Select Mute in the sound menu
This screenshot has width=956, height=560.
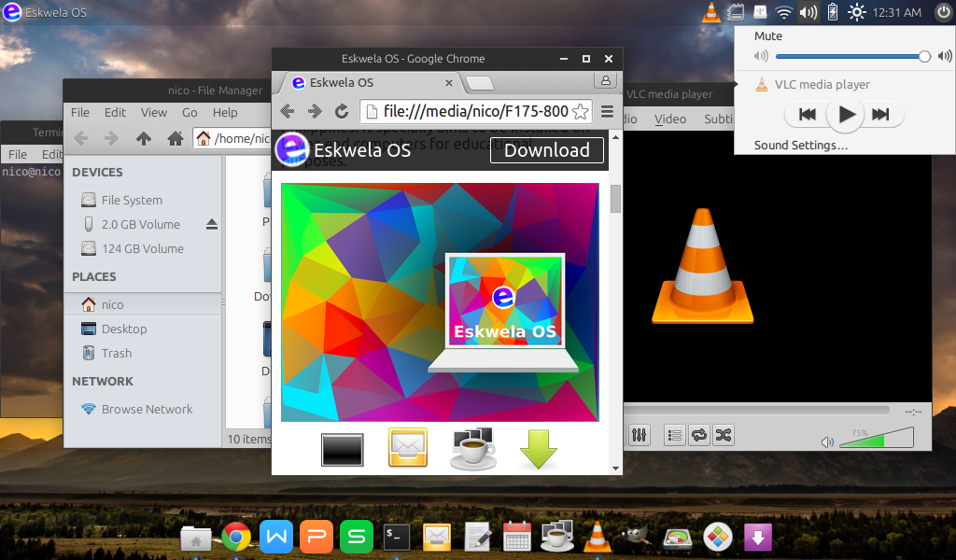pyautogui.click(x=768, y=36)
